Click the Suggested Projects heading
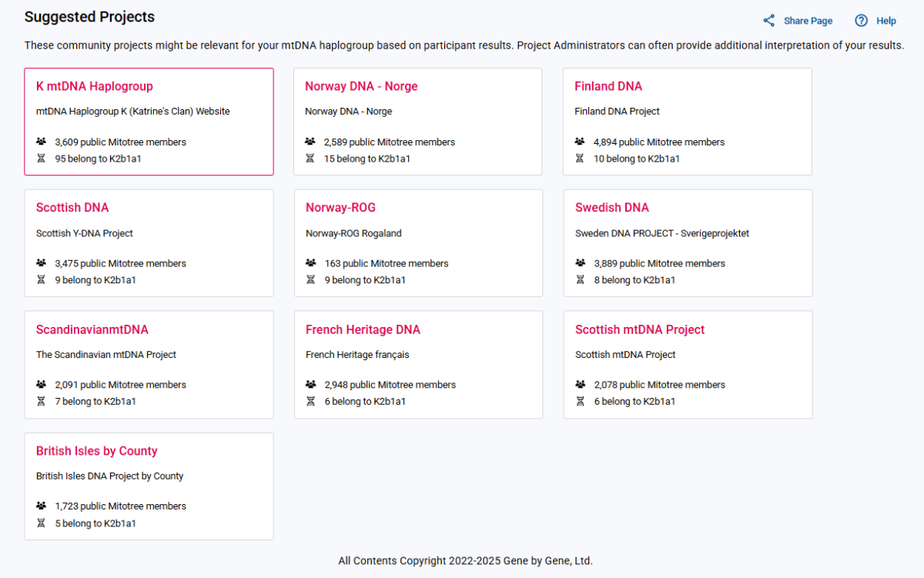Image resolution: width=924 pixels, height=578 pixels. coord(89,17)
